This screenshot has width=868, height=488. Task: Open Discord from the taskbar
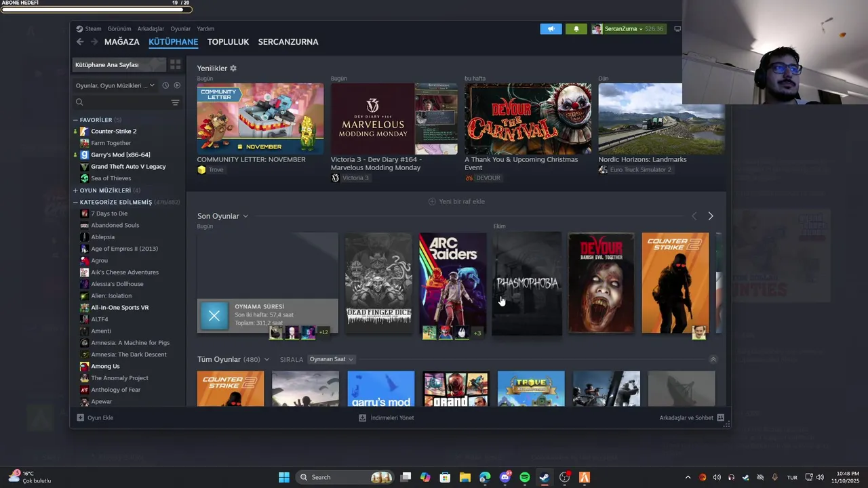pos(505,477)
